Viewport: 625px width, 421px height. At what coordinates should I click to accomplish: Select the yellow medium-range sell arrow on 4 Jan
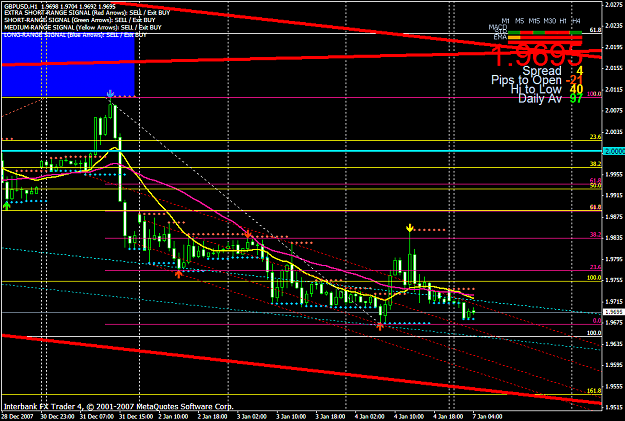409,228
